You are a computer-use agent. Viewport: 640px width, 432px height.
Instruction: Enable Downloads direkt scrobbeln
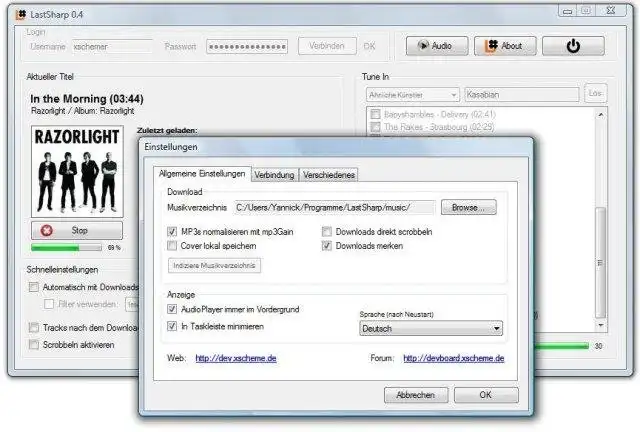pyautogui.click(x=327, y=232)
